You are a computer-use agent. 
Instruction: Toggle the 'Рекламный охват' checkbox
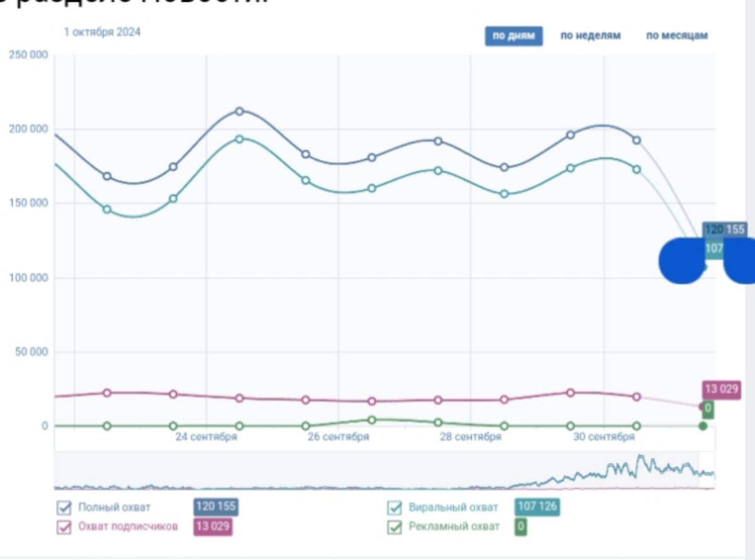click(x=394, y=527)
